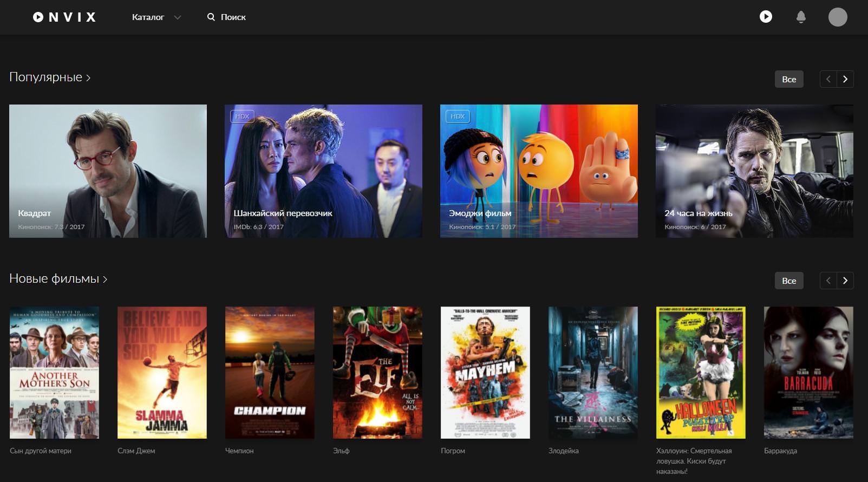This screenshot has height=482, width=868.
Task: Click Хэллоуин: Смертельная ловушка title
Action: click(694, 461)
